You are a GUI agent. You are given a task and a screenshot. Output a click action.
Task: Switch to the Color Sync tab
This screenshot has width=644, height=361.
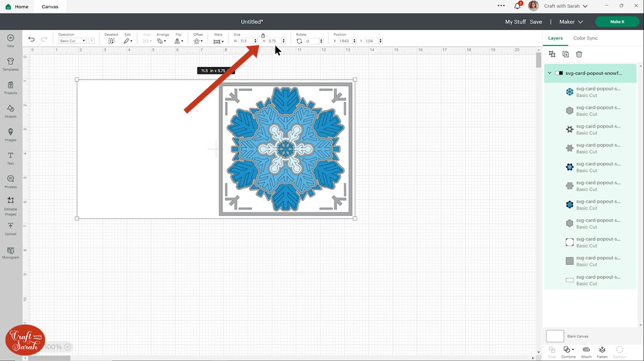pyautogui.click(x=586, y=38)
